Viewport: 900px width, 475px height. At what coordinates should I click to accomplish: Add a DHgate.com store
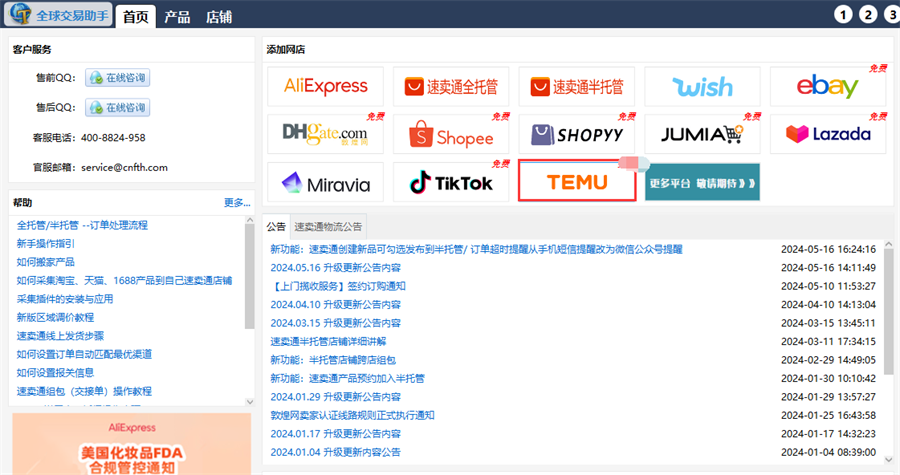(325, 134)
